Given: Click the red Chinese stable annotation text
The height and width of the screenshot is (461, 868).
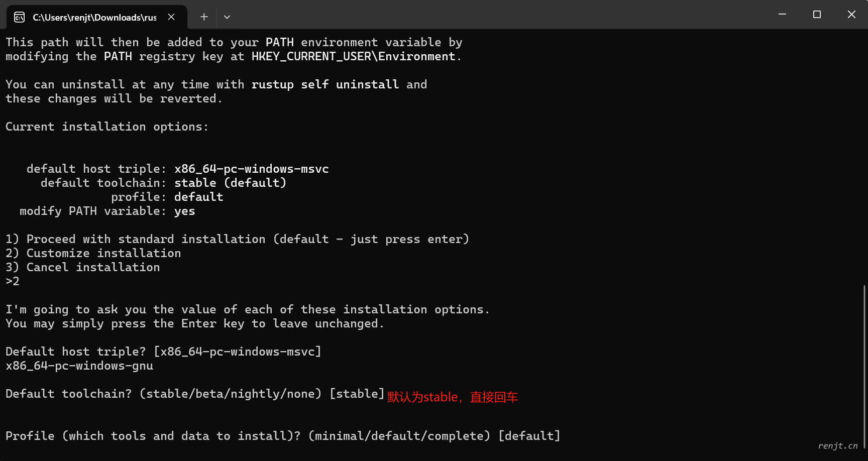Looking at the screenshot, I should pyautogui.click(x=453, y=397).
